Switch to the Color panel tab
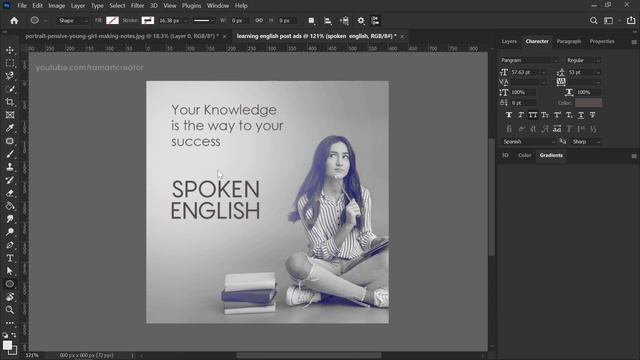Screen dimensions: 640x360 (x=524, y=155)
